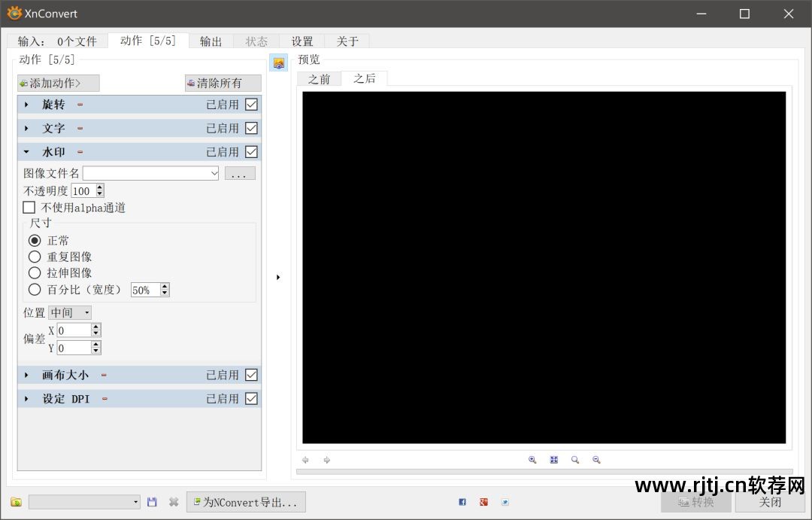Go to the next preview image arrow
Screen dimensions: 812x520
click(x=327, y=460)
